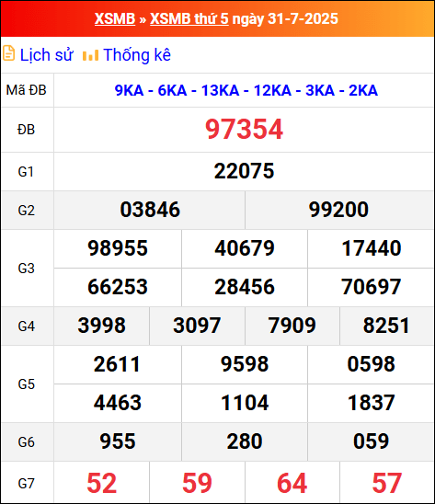Select G6 number 280
This screenshot has width=435, height=504.
245,441
